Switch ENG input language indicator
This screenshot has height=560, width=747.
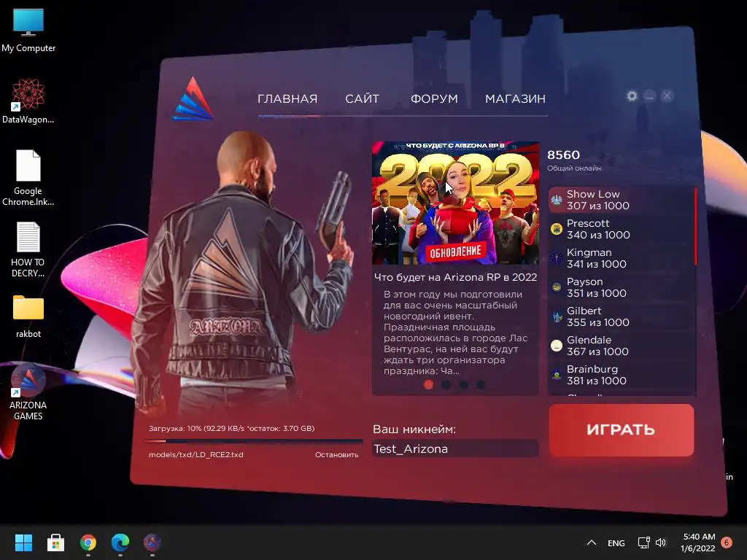pyautogui.click(x=616, y=542)
